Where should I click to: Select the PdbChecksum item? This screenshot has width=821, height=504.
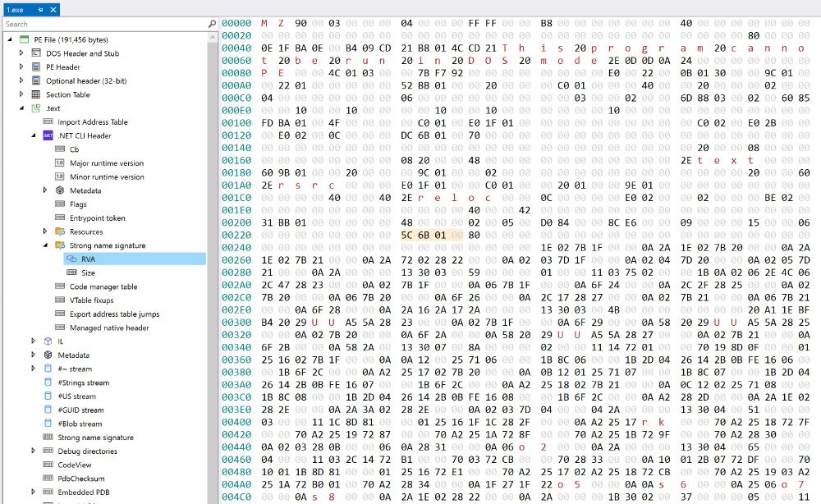pyautogui.click(x=81, y=479)
